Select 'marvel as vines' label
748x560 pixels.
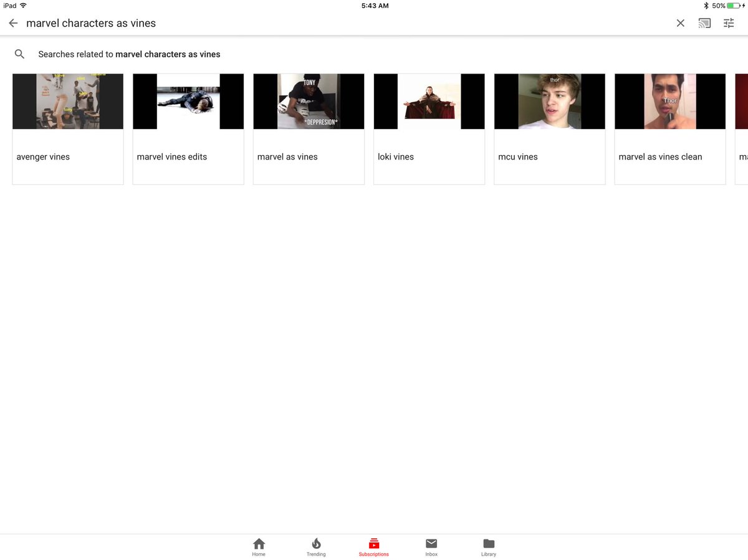click(287, 157)
